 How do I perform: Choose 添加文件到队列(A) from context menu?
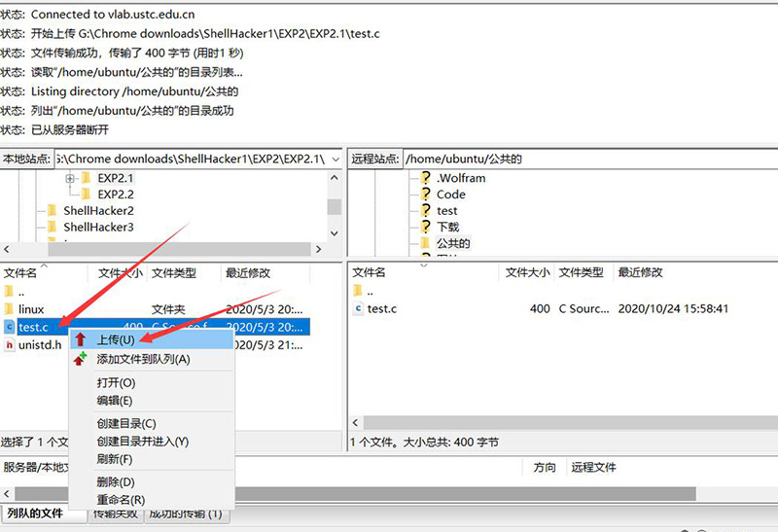152,359
